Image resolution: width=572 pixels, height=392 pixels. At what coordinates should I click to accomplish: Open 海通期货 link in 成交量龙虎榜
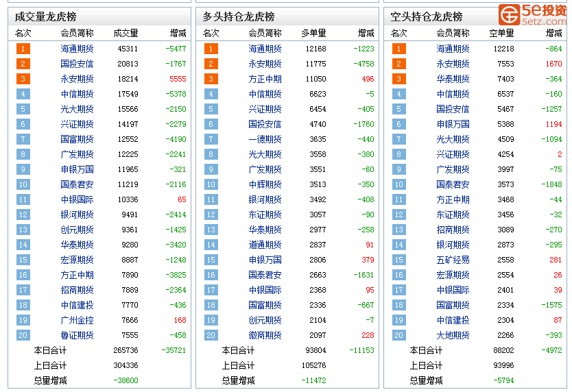[77, 49]
